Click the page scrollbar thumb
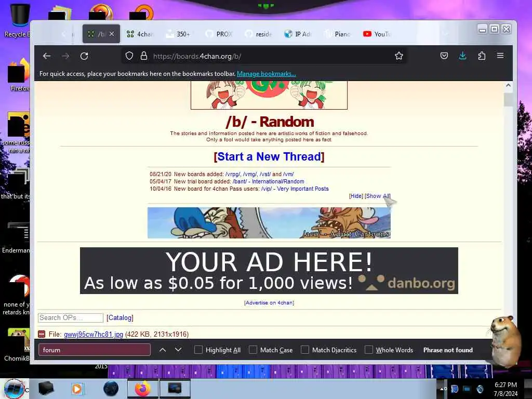This screenshot has width=532, height=399. pyautogui.click(x=508, y=99)
